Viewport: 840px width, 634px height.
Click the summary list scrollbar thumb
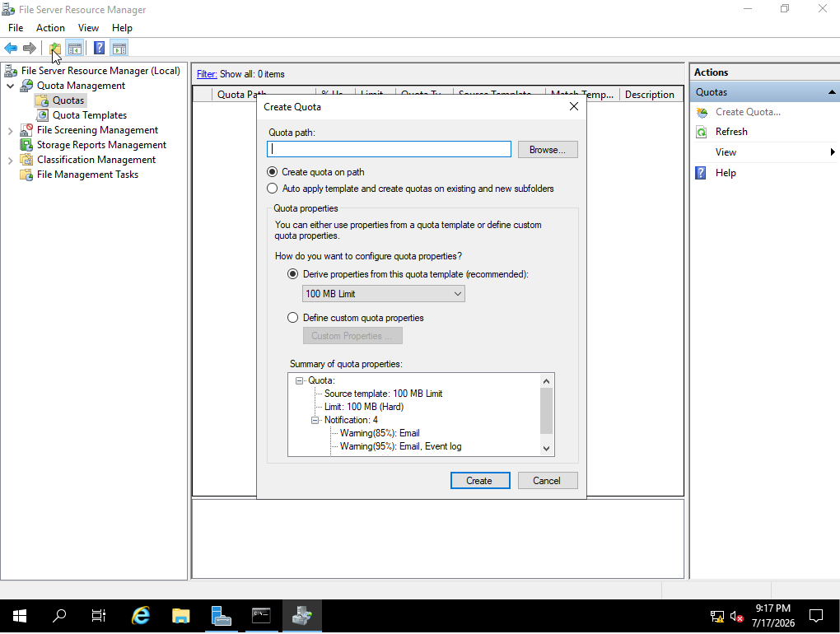(546, 410)
